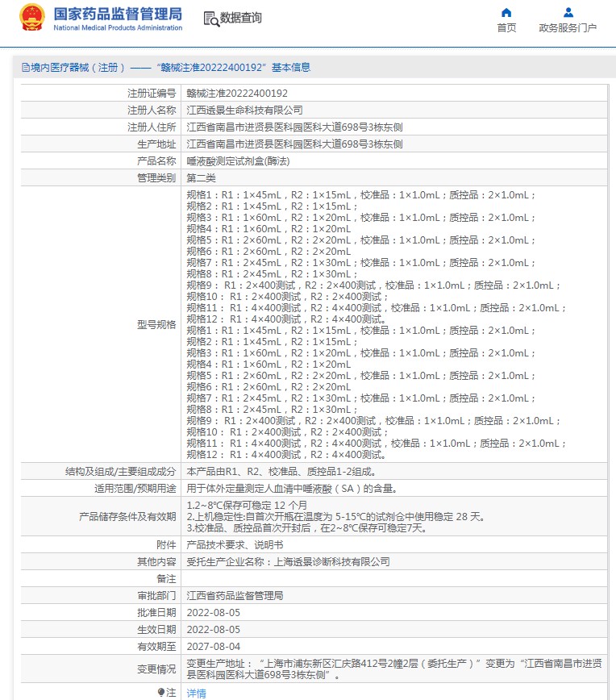Select the intended use text mentioning 唾液酸(SA)
Image resolution: width=616 pixels, height=700 pixels.
click(x=292, y=489)
